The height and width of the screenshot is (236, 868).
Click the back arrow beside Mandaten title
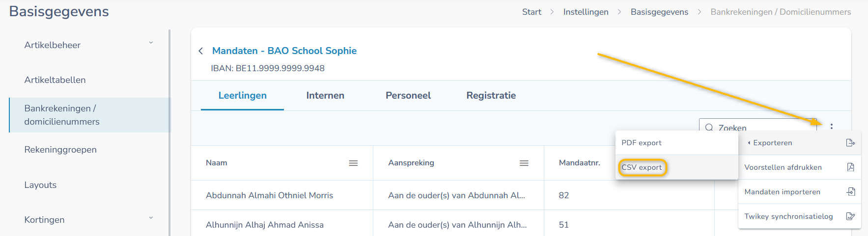click(x=200, y=51)
